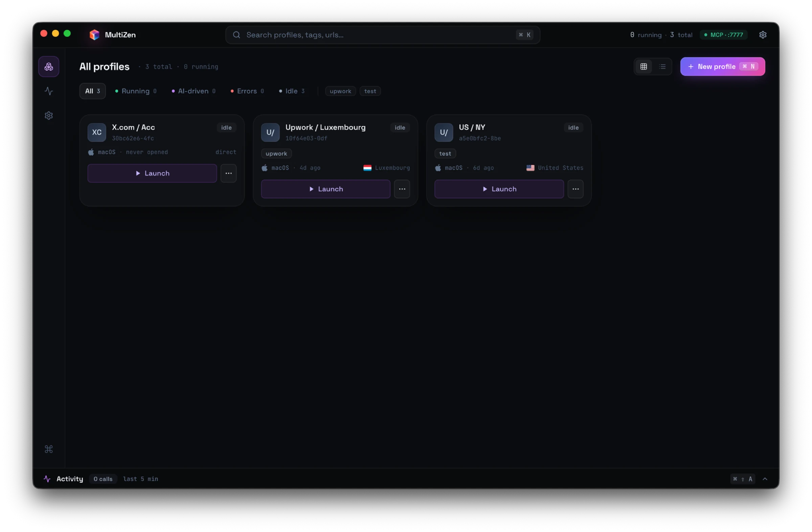Click the last 5 min label

pos(140,479)
